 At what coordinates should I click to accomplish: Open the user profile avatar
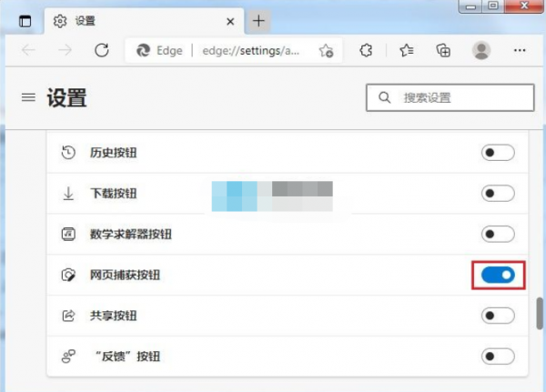pyautogui.click(x=481, y=51)
